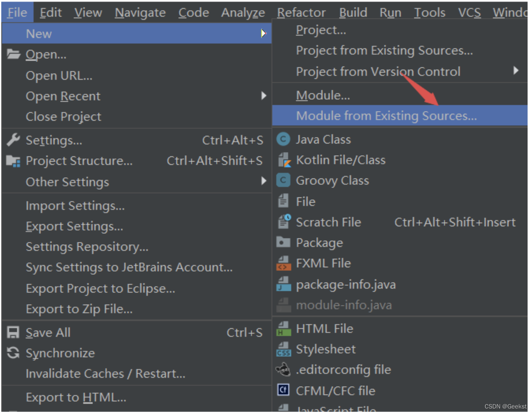
Task: Click the Synchronize refresh icon
Action: click(13, 353)
